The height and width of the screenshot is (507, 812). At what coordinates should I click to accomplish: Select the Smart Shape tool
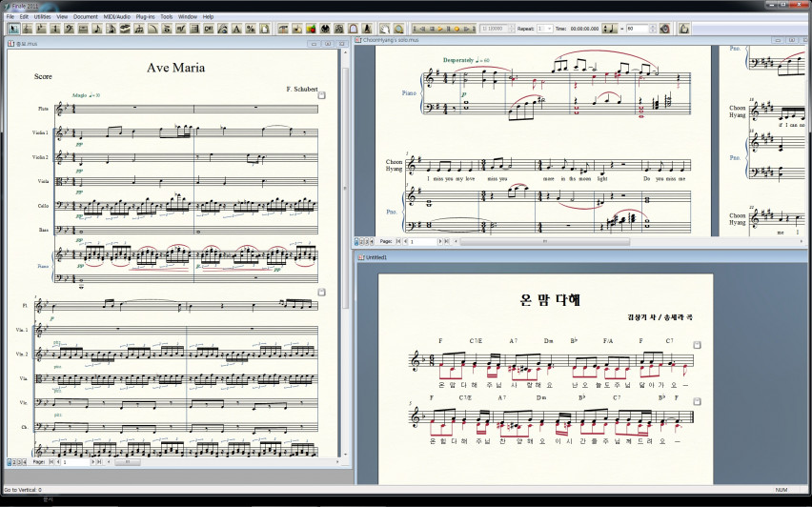152,29
